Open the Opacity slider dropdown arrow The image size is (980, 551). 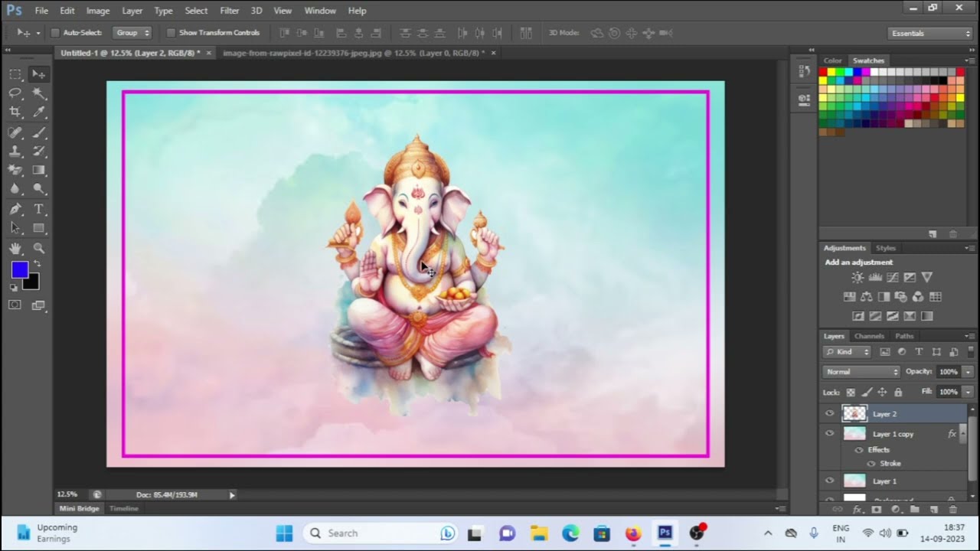pyautogui.click(x=967, y=372)
